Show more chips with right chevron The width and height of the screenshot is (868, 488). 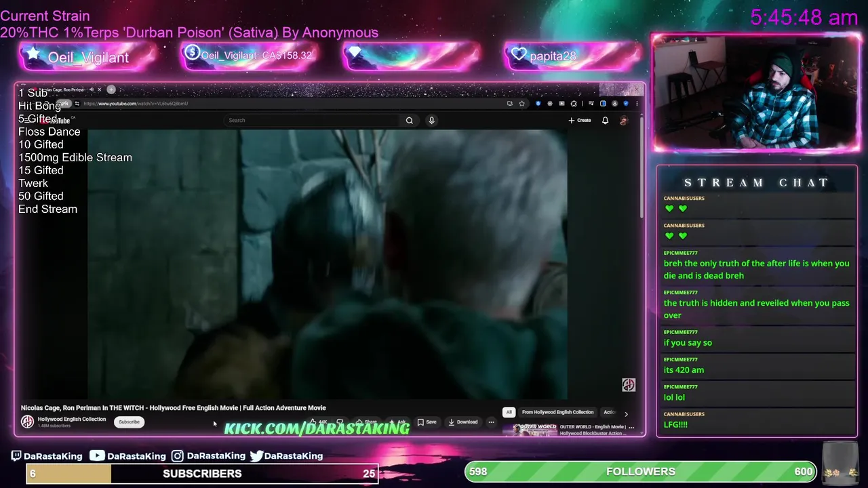click(626, 413)
